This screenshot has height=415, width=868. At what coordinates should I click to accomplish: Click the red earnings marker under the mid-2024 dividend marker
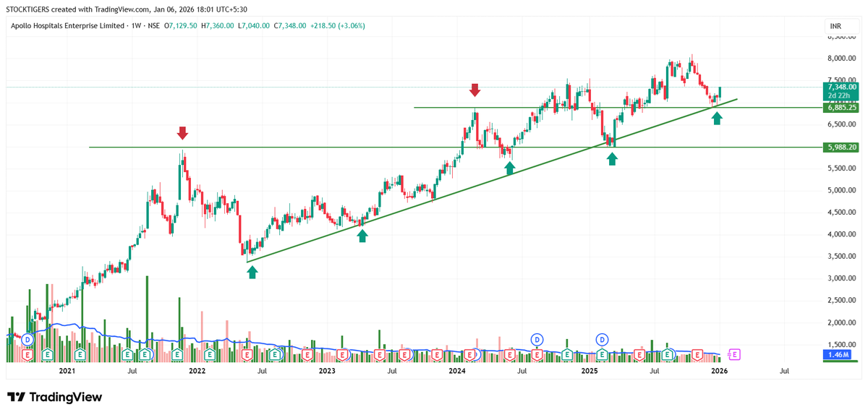point(537,354)
